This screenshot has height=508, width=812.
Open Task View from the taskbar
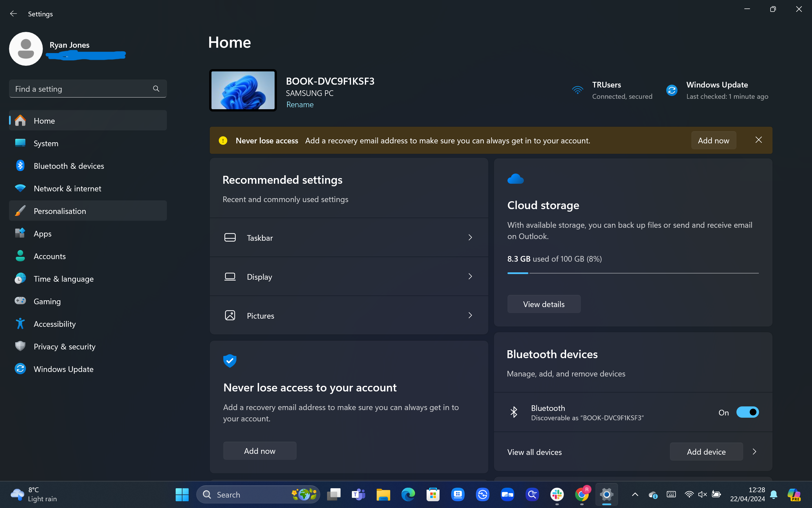(334, 494)
